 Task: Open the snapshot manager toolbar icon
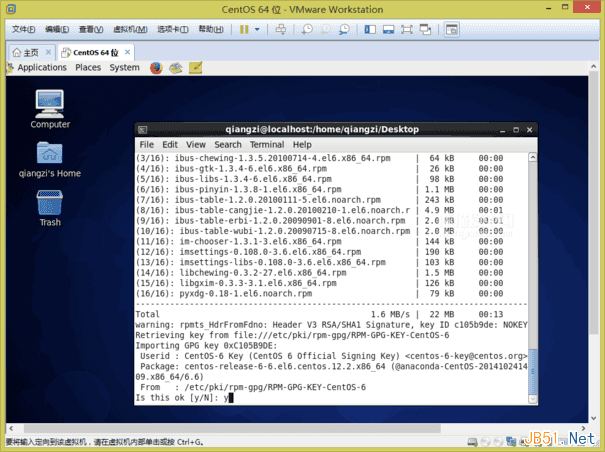tap(344, 29)
